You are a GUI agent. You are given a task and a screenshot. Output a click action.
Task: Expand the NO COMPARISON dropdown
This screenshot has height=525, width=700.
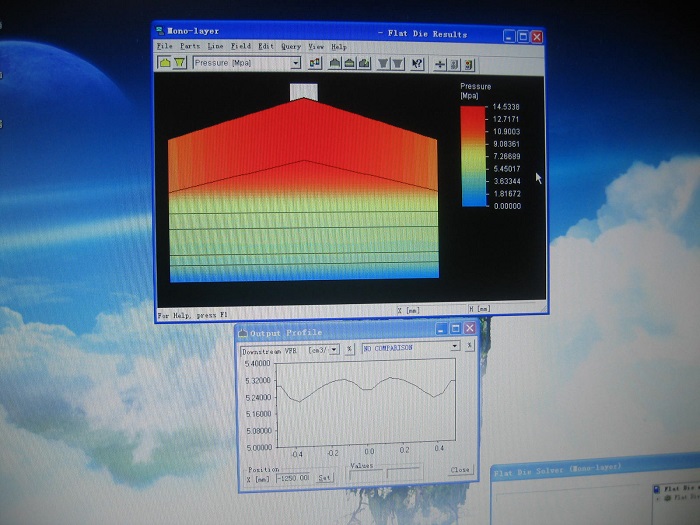455,346
